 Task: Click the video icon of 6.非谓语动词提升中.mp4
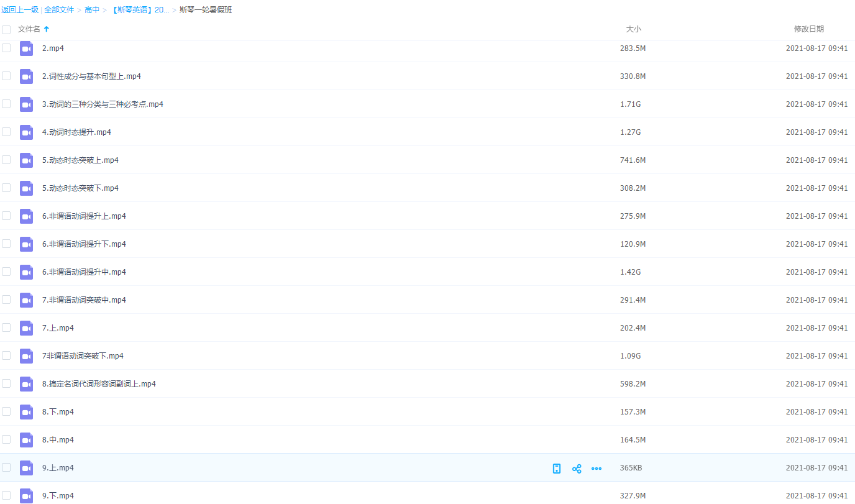pos(26,272)
